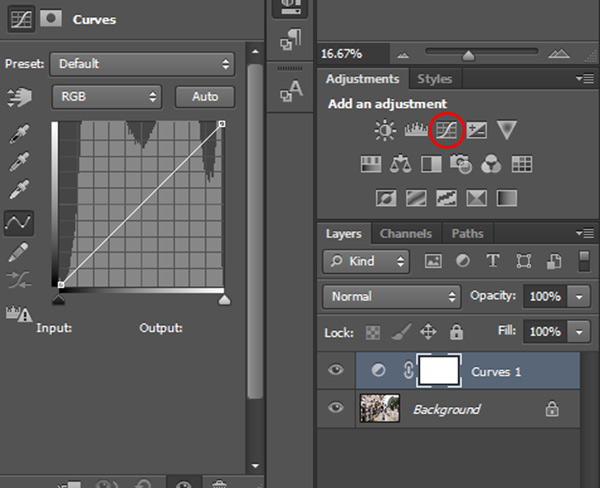Add a Levels adjustment

(x=416, y=130)
